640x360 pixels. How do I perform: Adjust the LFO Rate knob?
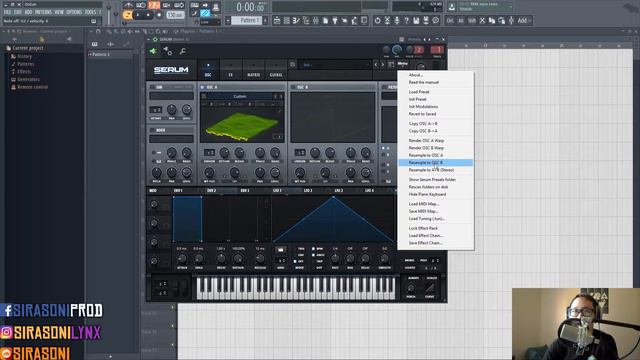(335, 258)
